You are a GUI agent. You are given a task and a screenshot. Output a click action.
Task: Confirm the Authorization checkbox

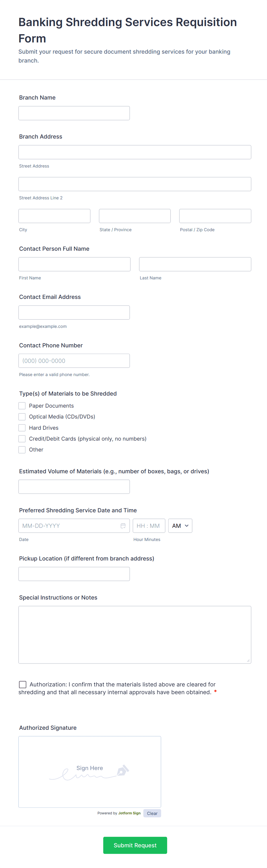point(23,684)
